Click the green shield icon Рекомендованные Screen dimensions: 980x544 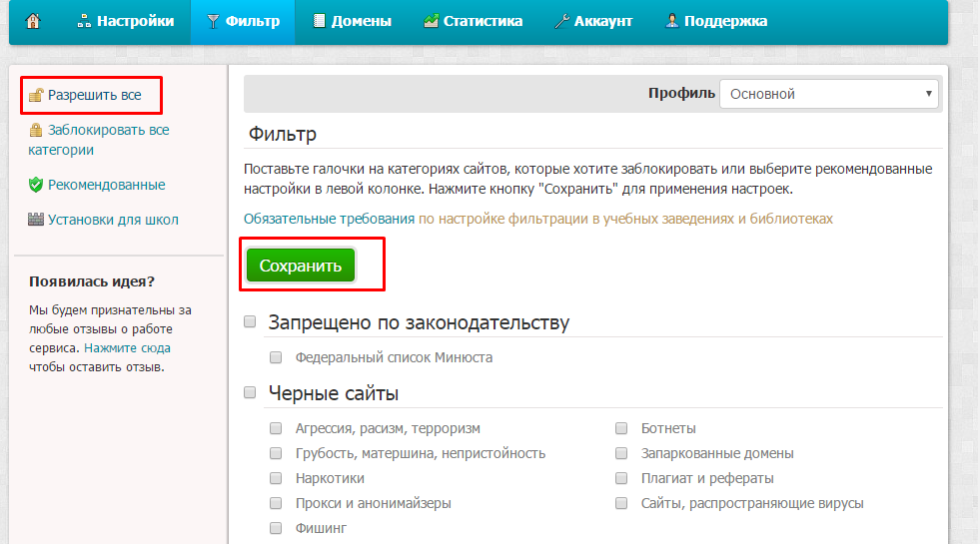click(x=36, y=185)
